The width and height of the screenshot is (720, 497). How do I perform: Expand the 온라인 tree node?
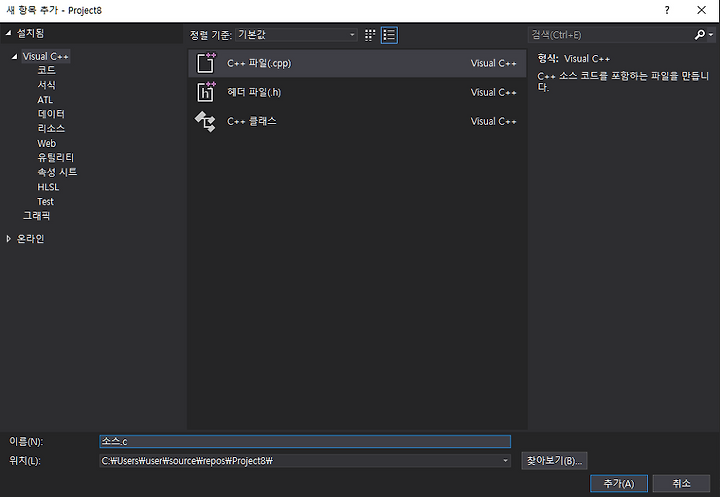8,238
